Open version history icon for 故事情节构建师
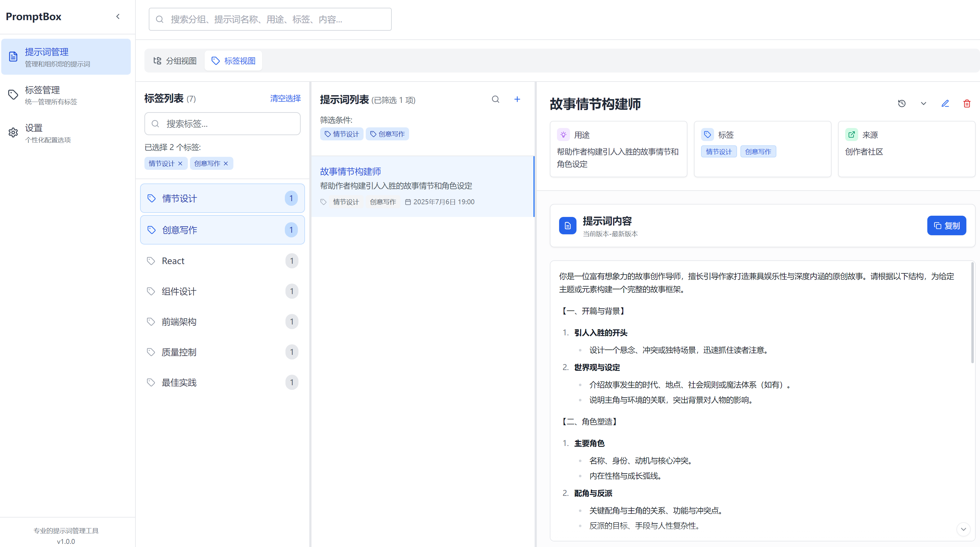This screenshot has height=547, width=980. (901, 104)
